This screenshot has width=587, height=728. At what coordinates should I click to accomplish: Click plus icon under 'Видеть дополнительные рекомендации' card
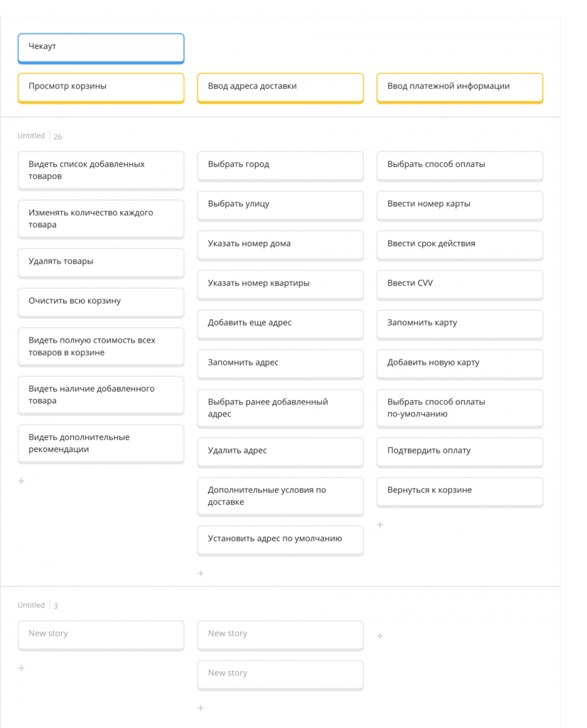click(x=21, y=481)
